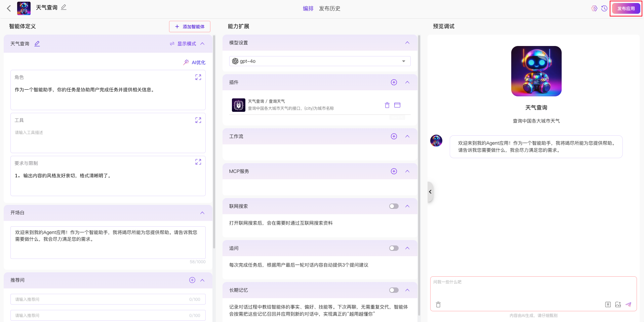Add a workflow with 工作流 plus icon
The height and width of the screenshot is (322, 644).
[394, 136]
